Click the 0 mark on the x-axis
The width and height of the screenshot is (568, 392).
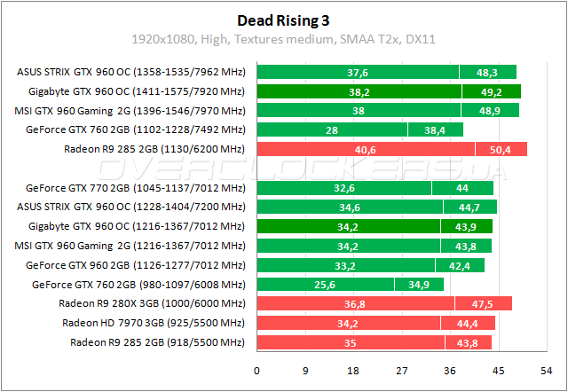tap(257, 371)
